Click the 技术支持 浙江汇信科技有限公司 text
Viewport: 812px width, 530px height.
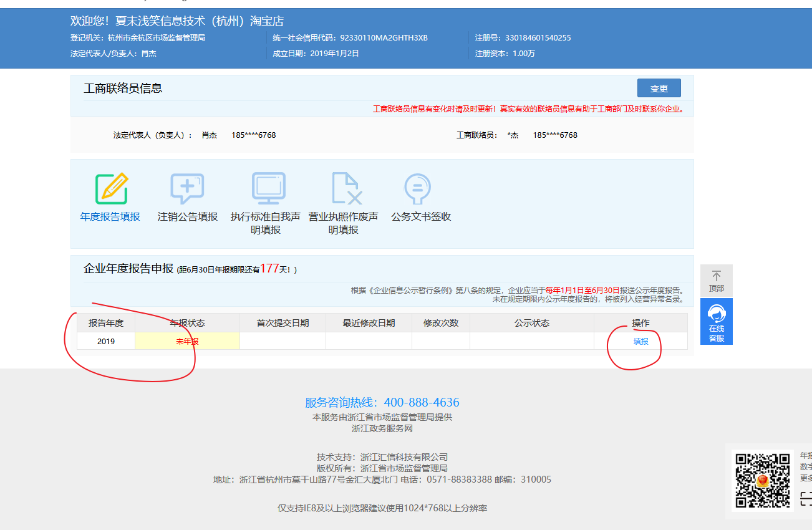382,457
